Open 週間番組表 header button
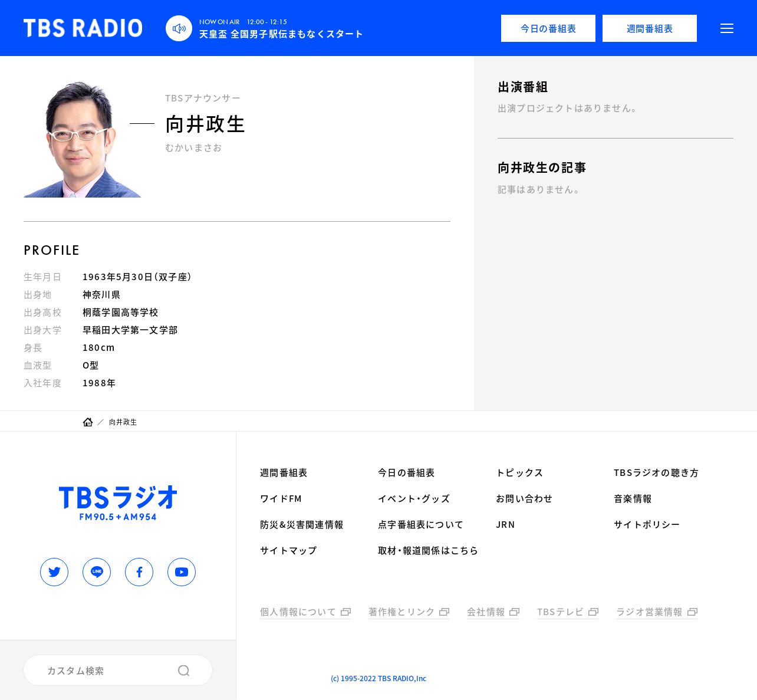Screen dimensions: 757x700 (649, 28)
